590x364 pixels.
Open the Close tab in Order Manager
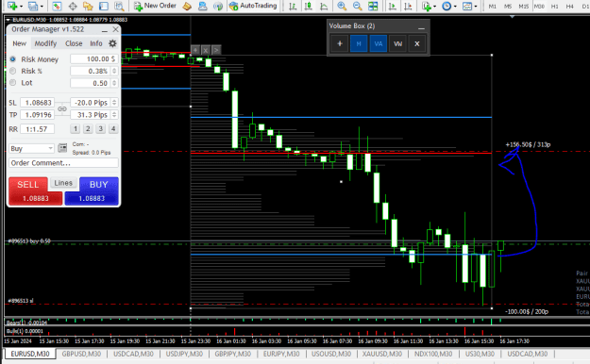(x=74, y=43)
